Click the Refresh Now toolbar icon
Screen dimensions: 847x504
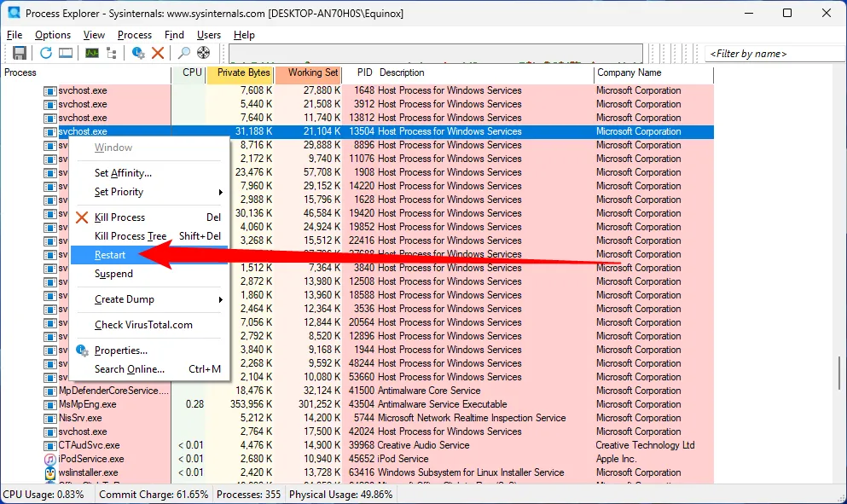tap(46, 53)
